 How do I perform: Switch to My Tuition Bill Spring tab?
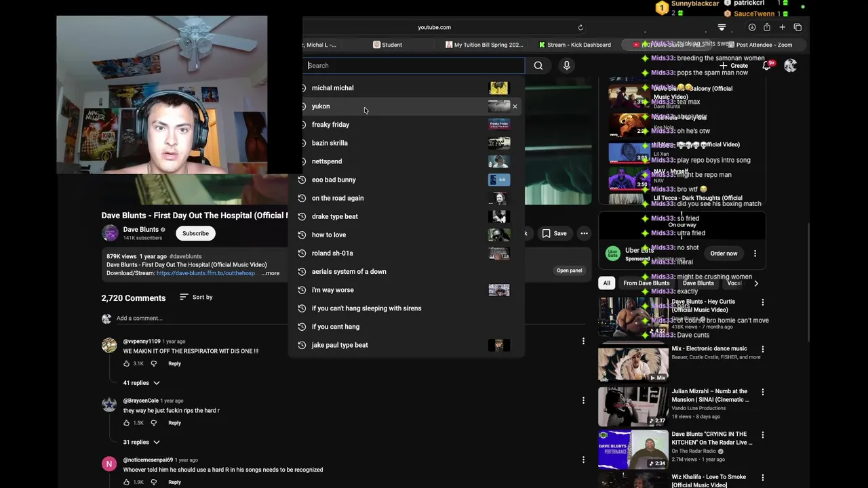(x=484, y=45)
